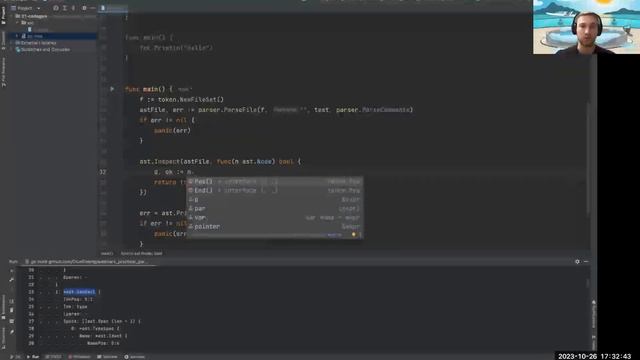This screenshot has height=360, width=640.
Task: Click the wrench icon in Run toolbar
Action: (11, 280)
